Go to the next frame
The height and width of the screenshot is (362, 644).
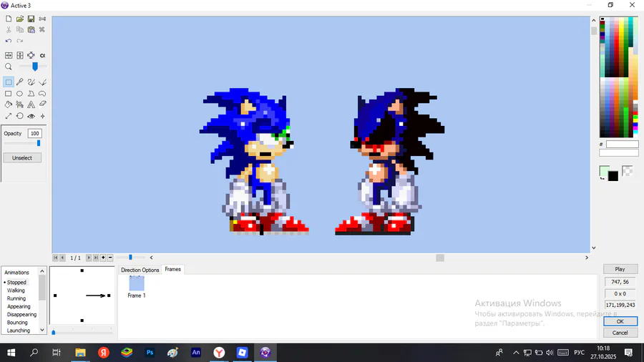(88, 258)
